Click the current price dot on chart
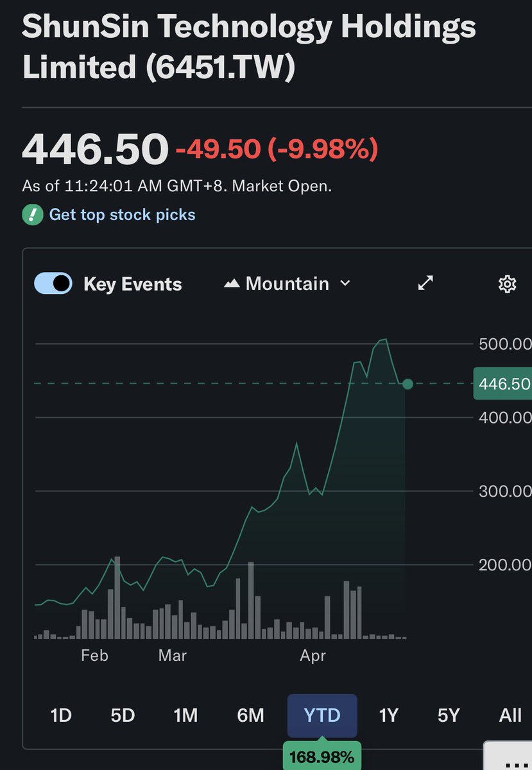This screenshot has height=770, width=532. tap(408, 384)
